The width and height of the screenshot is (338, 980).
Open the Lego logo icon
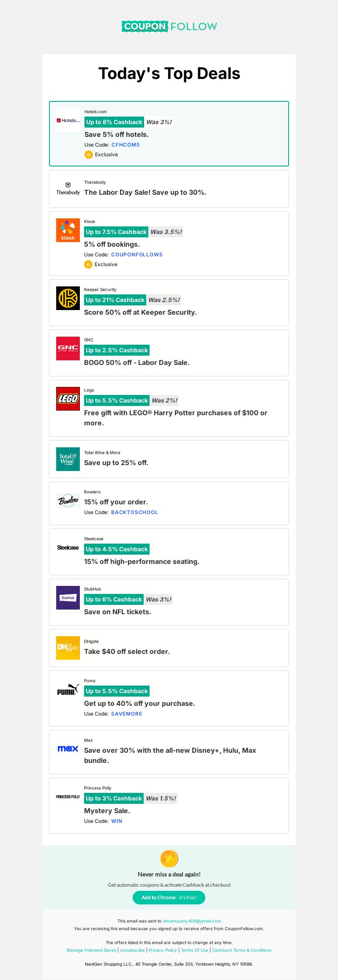pos(68,399)
